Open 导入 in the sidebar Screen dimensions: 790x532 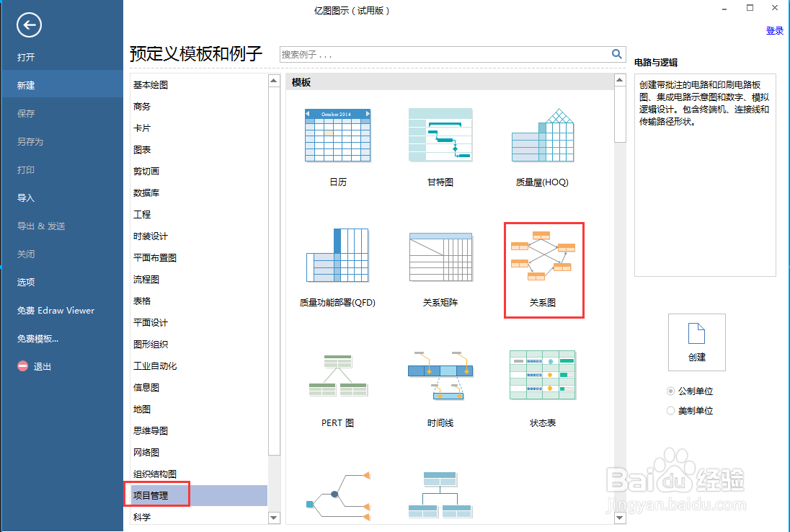coord(26,198)
